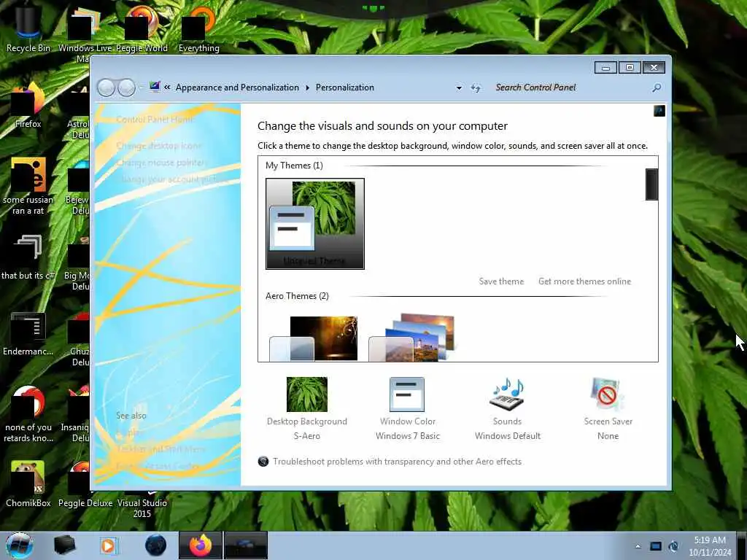Click the Personalization breadcrumb
The width and height of the screenshot is (747, 560).
pos(345,87)
